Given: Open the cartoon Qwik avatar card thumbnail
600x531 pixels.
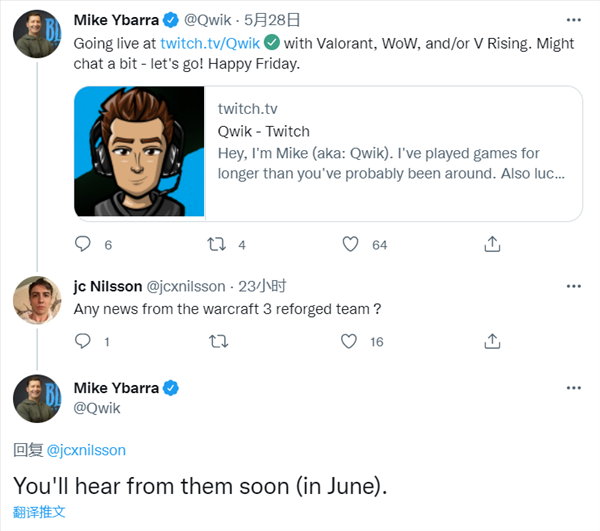Looking at the screenshot, I should click(139, 151).
